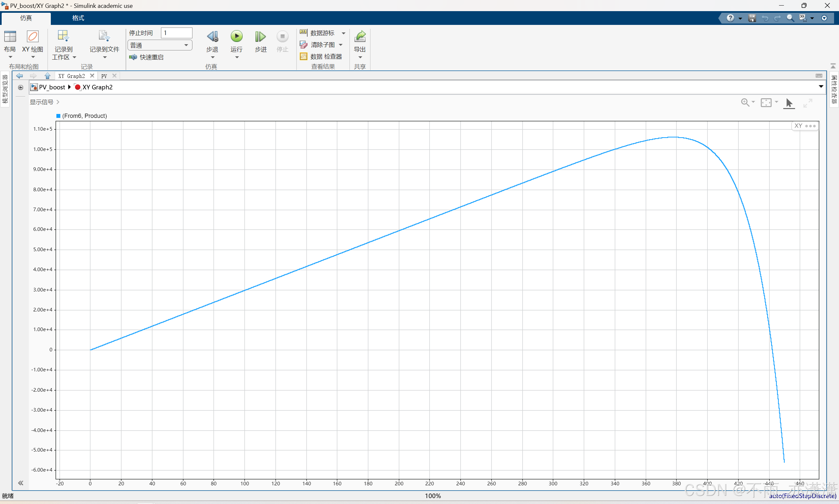
Task: Collapse the left panel with double chevron
Action: (x=21, y=483)
